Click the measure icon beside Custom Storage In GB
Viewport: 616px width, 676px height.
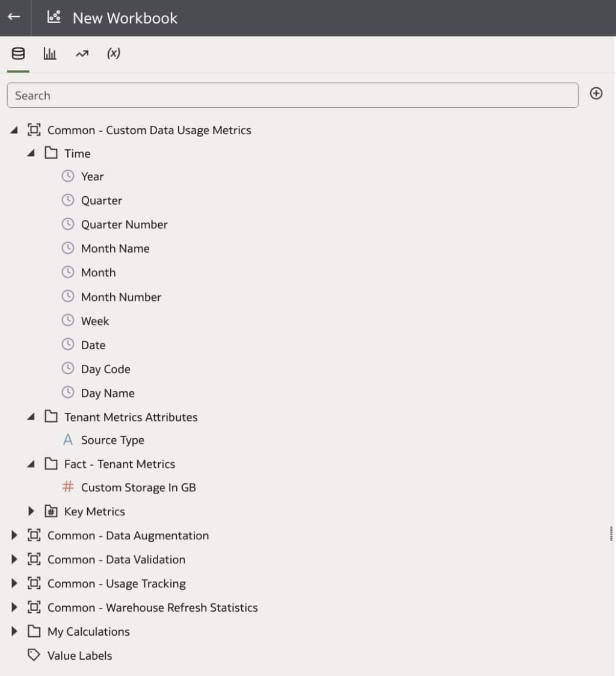[x=68, y=488]
